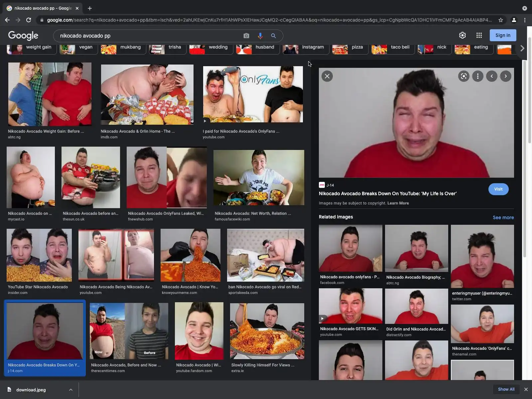Screen dimensions: 532x399
Task: Expand download.jpeg options chevron
Action: pyautogui.click(x=71, y=390)
